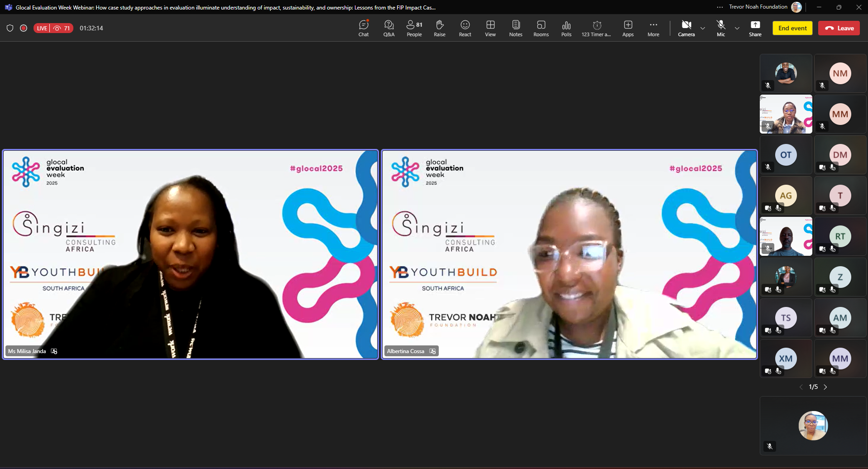Viewport: 868px width, 469px height.
Task: Share your screen content
Action: pyautogui.click(x=755, y=28)
